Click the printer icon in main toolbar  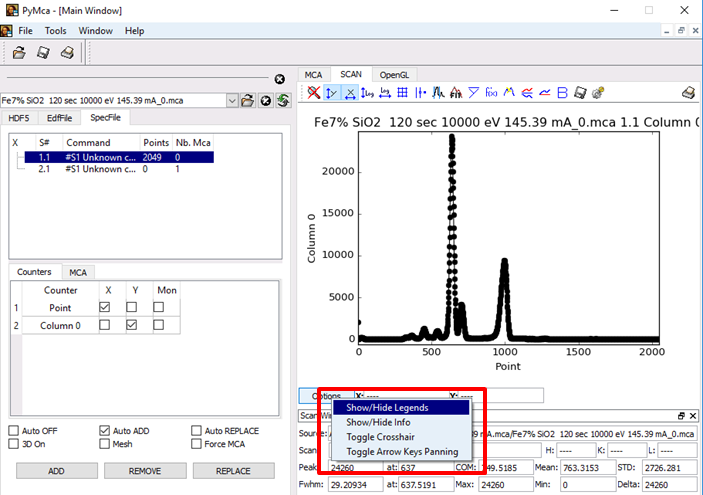point(67,53)
